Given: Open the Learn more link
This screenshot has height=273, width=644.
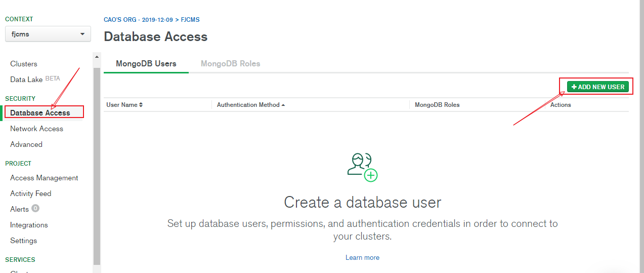Looking at the screenshot, I should point(362,258).
